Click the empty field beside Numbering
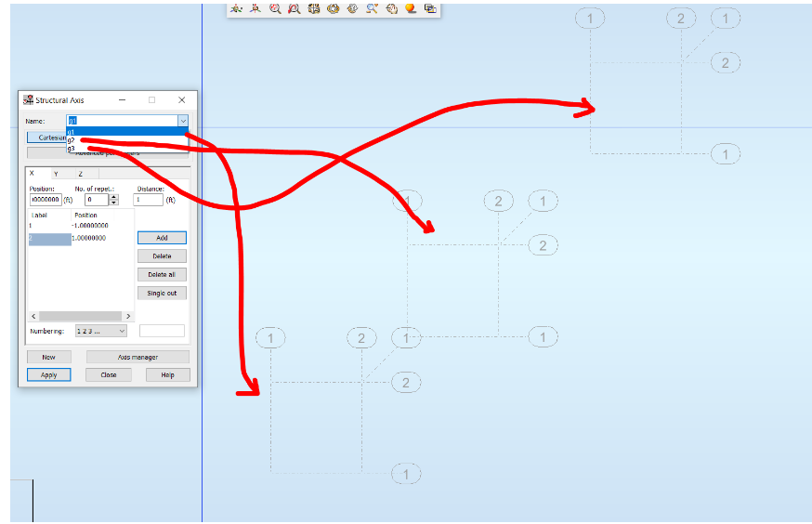Viewport: 812px width, 524px height. [162, 331]
